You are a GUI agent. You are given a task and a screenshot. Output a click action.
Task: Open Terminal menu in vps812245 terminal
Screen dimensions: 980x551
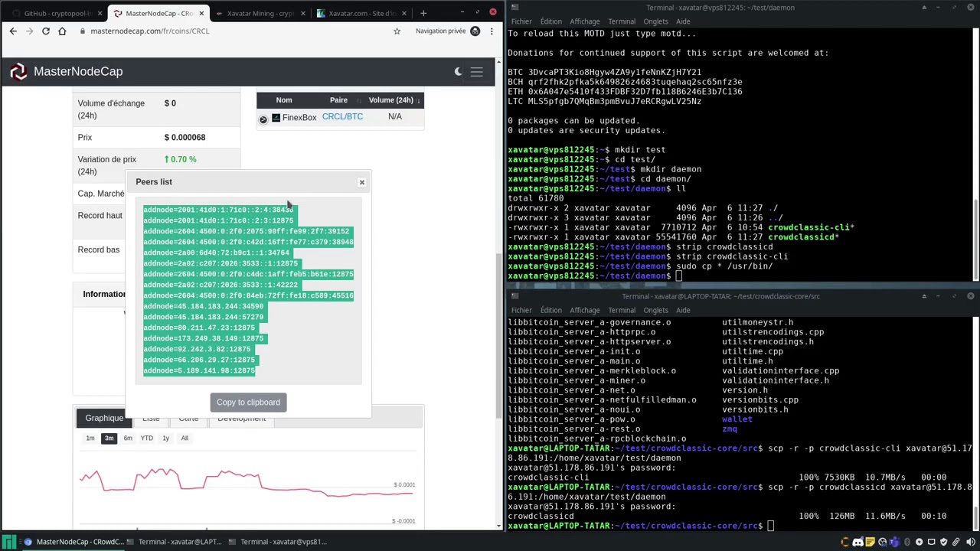[621, 21]
